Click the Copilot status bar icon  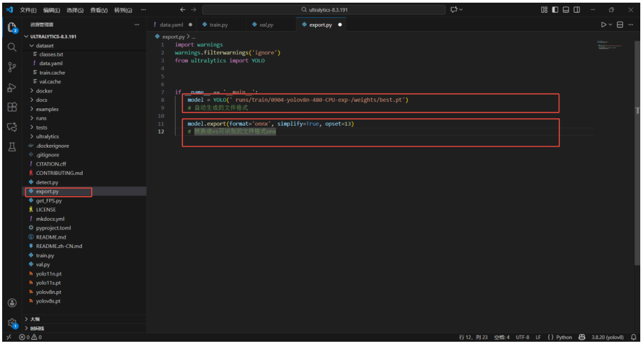tap(582, 337)
